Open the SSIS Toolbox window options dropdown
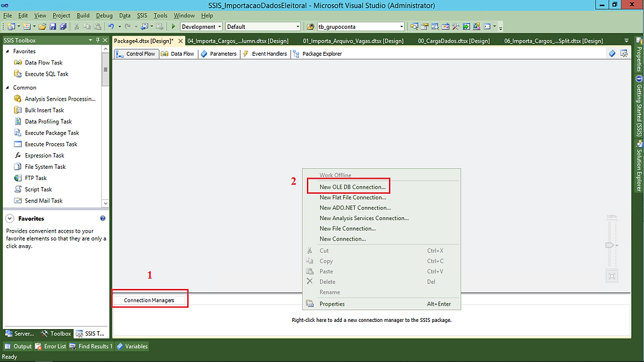Image resolution: width=644 pixels, height=362 pixels. coord(91,40)
